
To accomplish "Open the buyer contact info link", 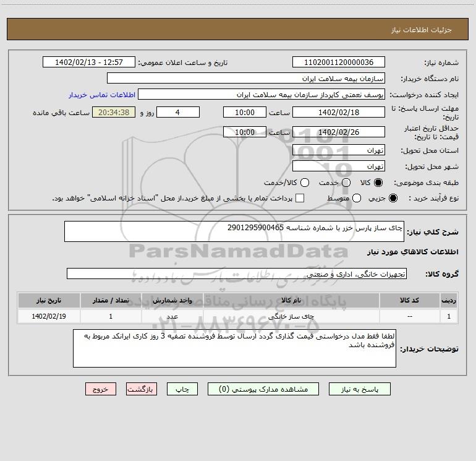I will pos(102,95).
